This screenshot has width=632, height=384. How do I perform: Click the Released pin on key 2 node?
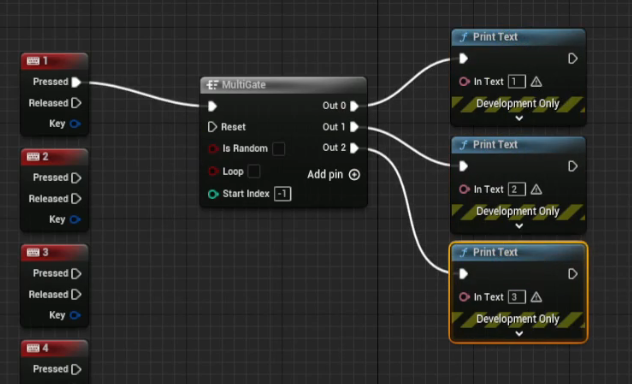click(76, 199)
